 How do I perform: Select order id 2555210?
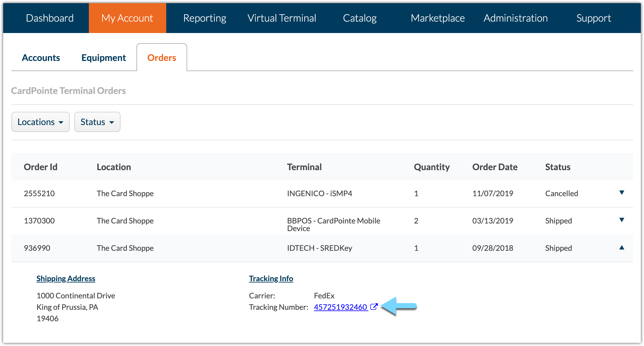pos(39,193)
